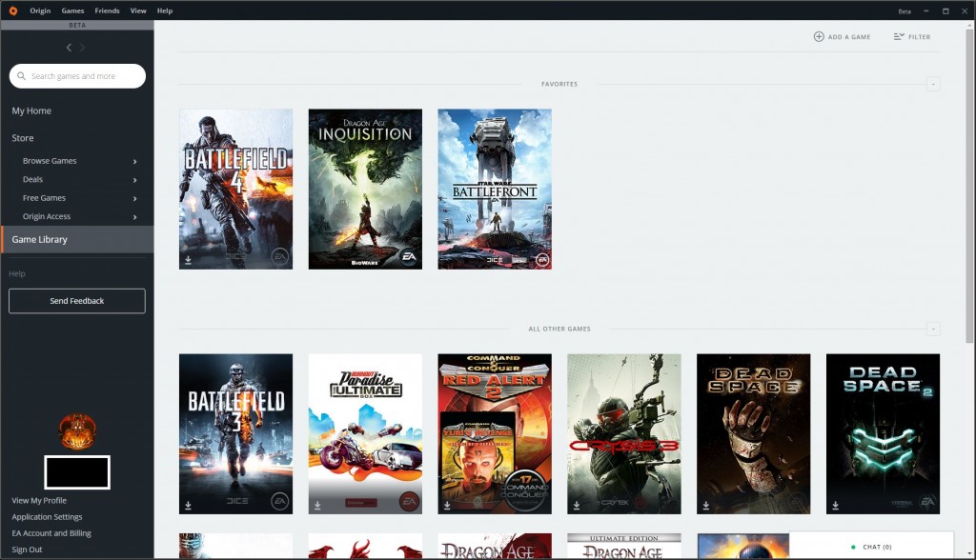
Task: Open Application Settings
Action: click(x=47, y=517)
